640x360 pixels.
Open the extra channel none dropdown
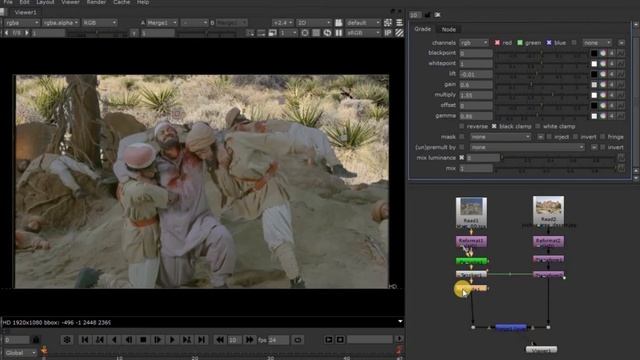(597, 42)
